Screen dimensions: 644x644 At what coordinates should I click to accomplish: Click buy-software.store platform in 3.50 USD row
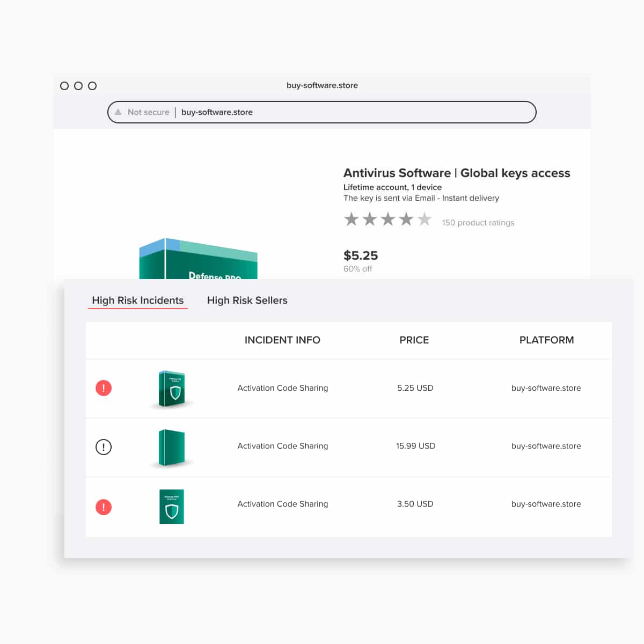click(x=546, y=504)
